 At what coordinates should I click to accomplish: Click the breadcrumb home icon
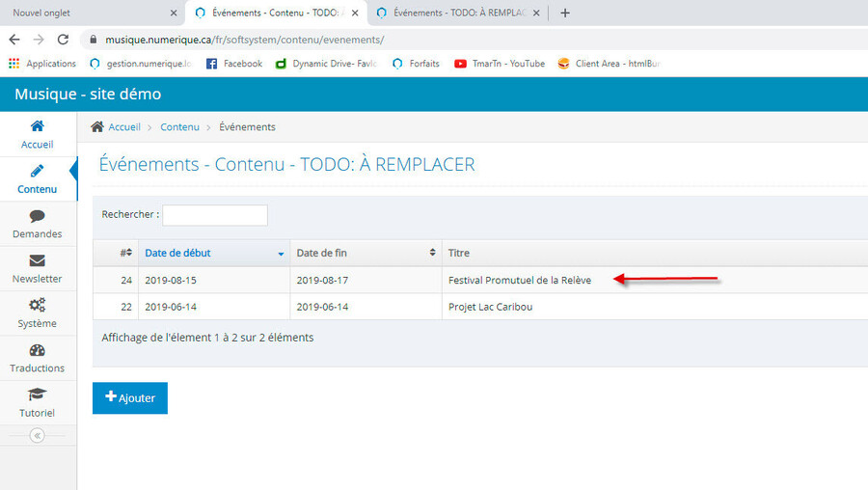[x=97, y=126]
